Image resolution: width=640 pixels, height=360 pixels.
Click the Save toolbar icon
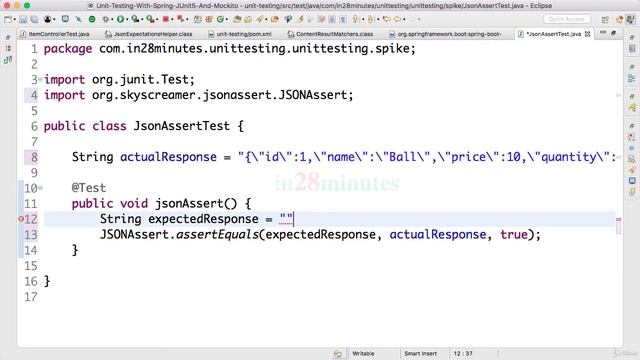pos(23,19)
